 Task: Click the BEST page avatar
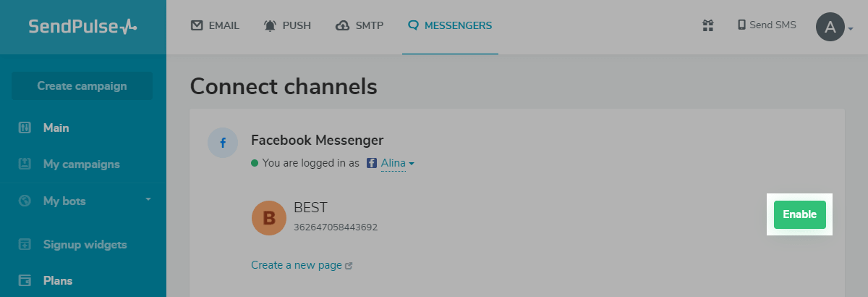[x=269, y=218]
